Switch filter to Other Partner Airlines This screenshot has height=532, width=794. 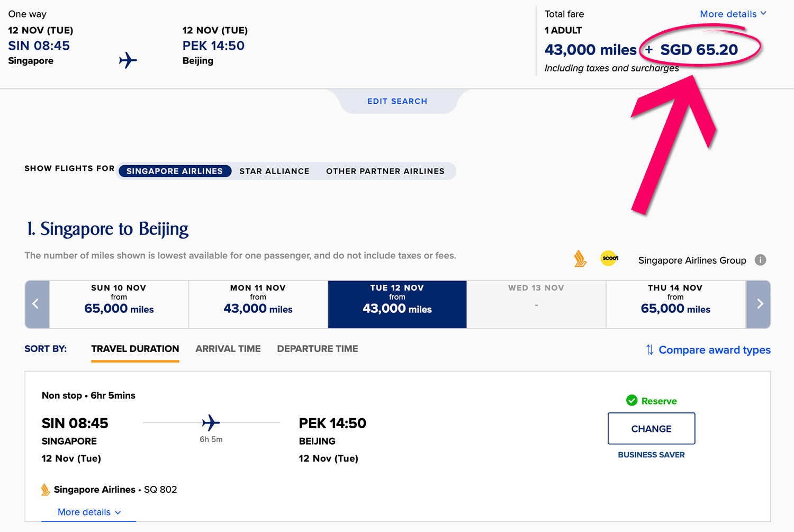[x=385, y=172]
